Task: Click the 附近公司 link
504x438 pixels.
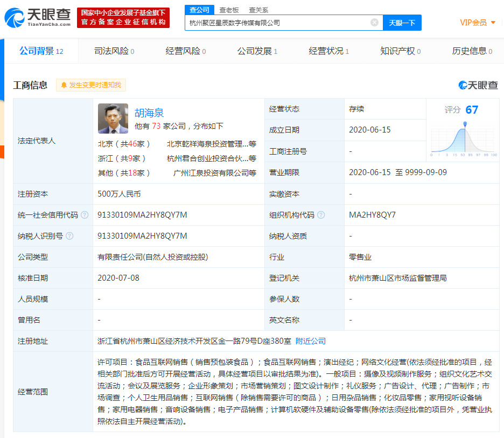Action: 311,341
